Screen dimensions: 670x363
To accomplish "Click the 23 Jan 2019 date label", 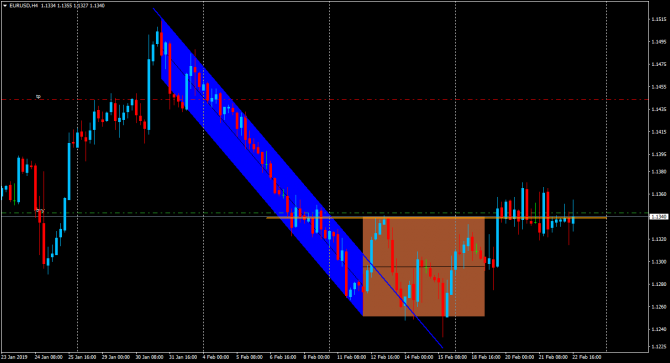I will pos(14,357).
